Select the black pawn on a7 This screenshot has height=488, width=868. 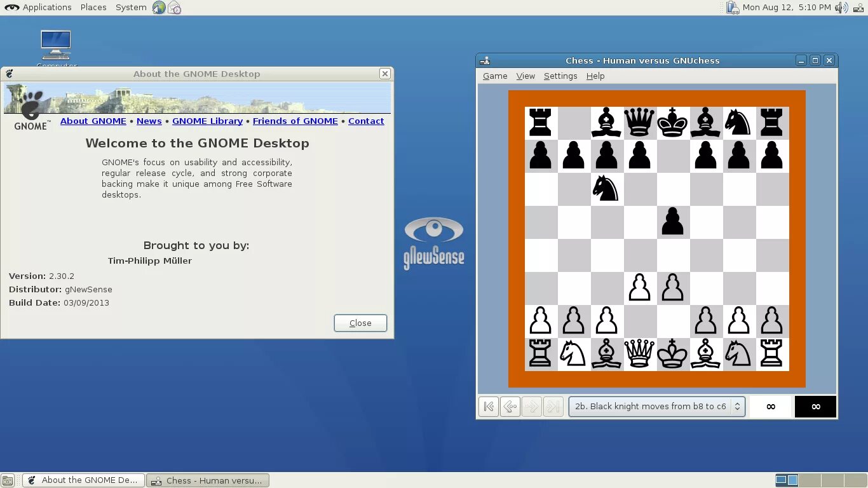(x=541, y=156)
